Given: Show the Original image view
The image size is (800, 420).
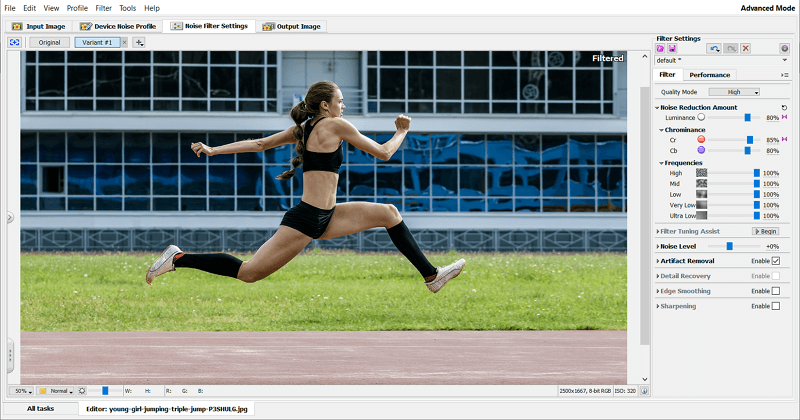Looking at the screenshot, I should 49,42.
